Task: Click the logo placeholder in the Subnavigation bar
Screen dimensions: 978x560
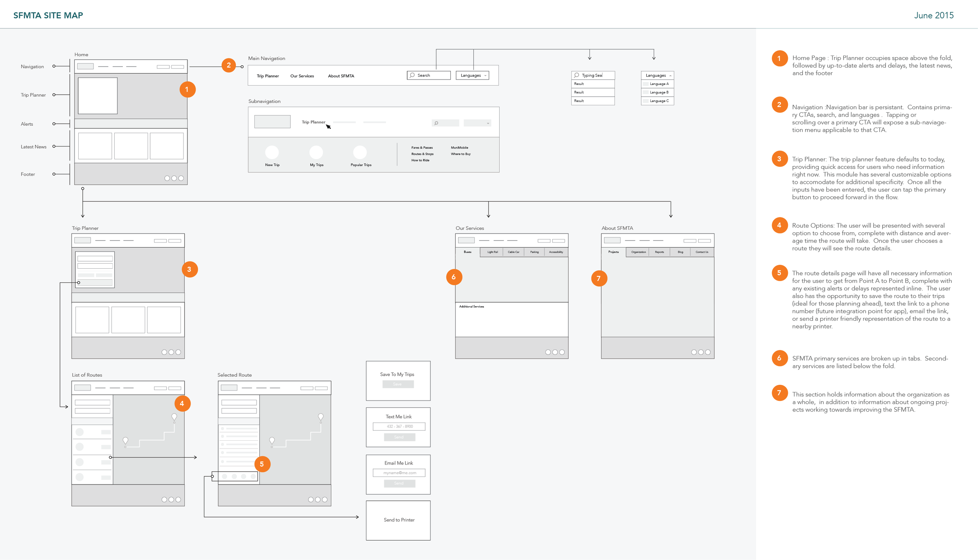Action: tap(272, 122)
